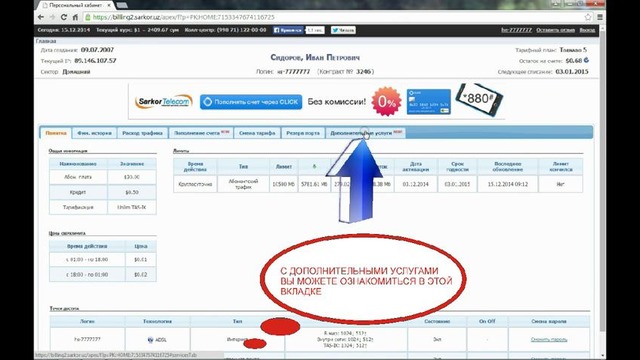
Task: Click the '$0.02' price cell
Action: coord(140,275)
